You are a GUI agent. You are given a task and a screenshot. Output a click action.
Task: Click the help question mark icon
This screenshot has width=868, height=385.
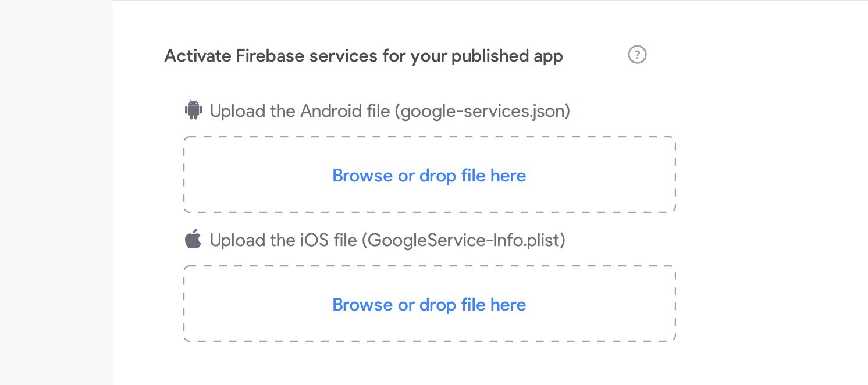637,55
